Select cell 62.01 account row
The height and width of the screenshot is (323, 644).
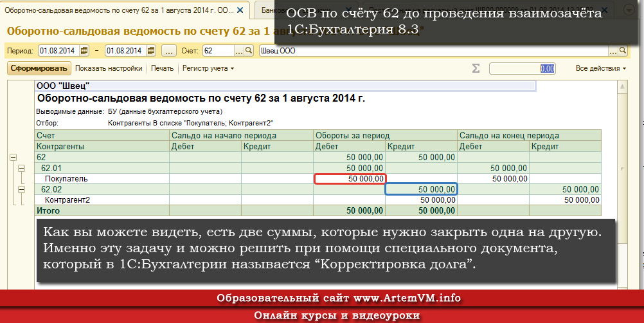pos(102,168)
